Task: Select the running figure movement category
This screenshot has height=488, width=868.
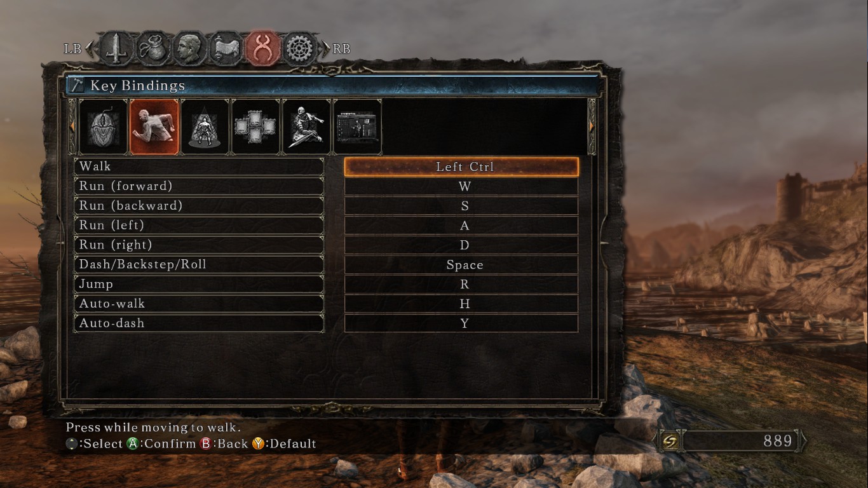Action: click(x=154, y=126)
